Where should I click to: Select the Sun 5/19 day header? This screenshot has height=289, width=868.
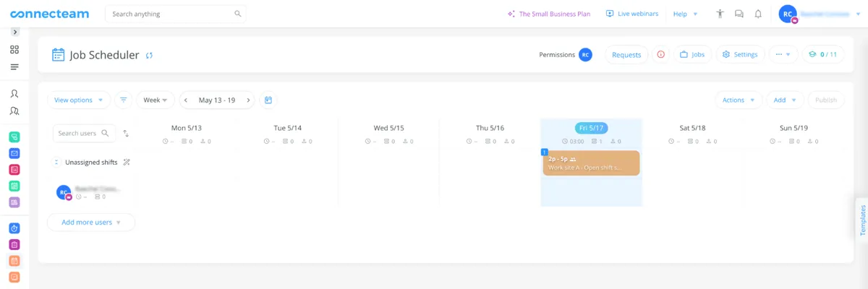pyautogui.click(x=793, y=128)
